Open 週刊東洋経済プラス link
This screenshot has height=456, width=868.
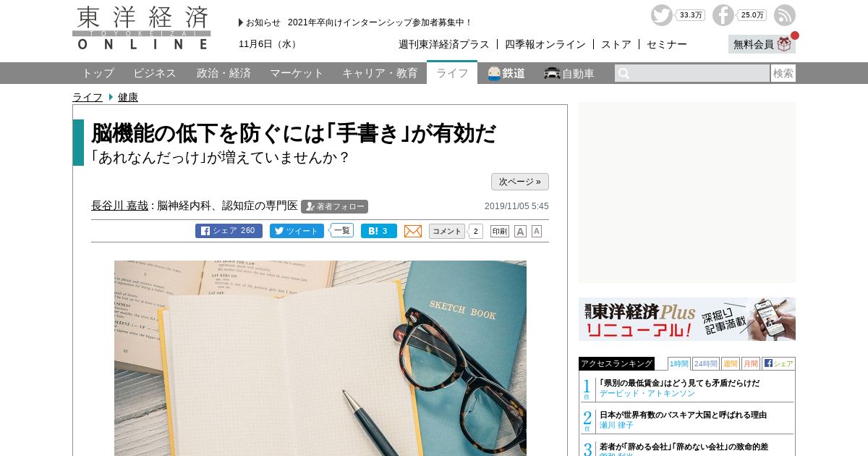click(x=443, y=44)
